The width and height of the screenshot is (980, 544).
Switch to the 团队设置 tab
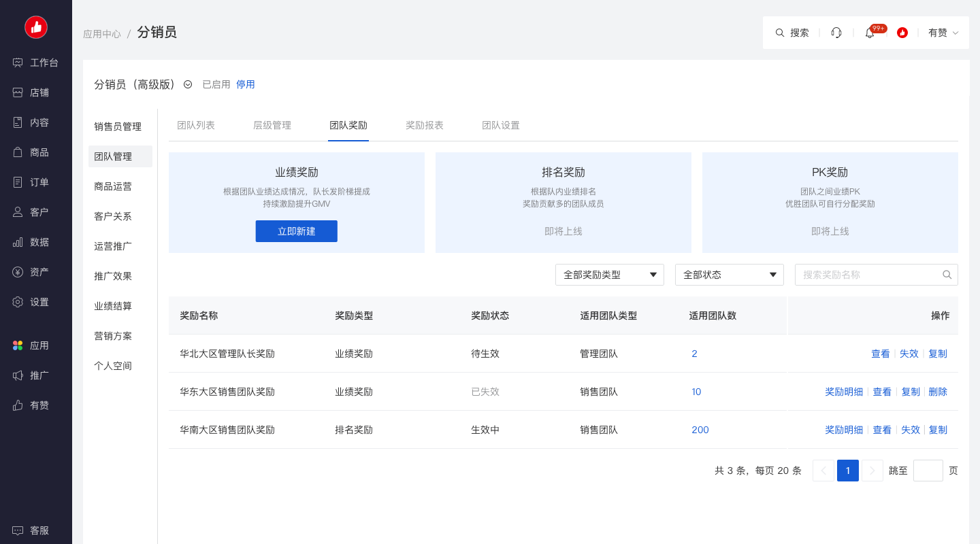click(x=501, y=125)
